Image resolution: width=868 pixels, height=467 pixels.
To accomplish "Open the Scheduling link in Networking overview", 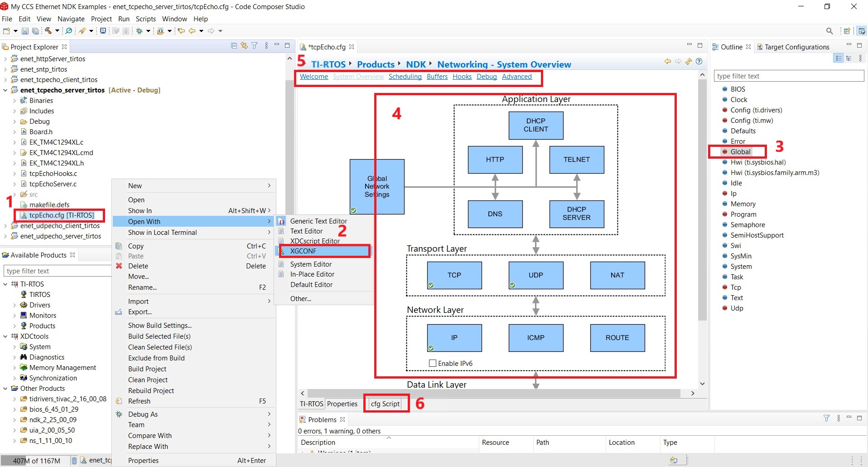I will (x=405, y=77).
